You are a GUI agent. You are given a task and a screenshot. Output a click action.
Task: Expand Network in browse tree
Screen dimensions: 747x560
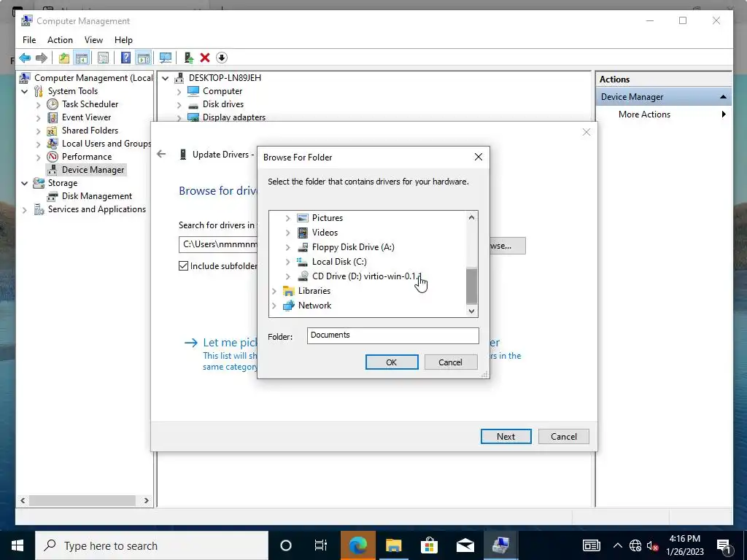point(274,306)
